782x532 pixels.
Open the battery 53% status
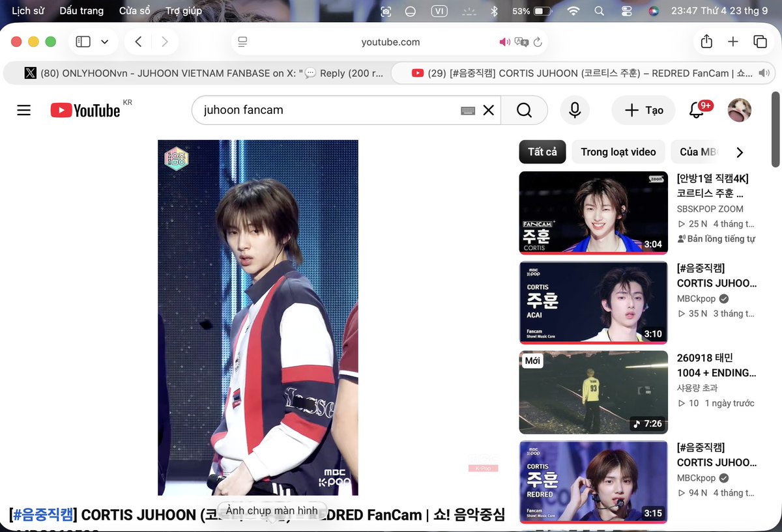532,11
